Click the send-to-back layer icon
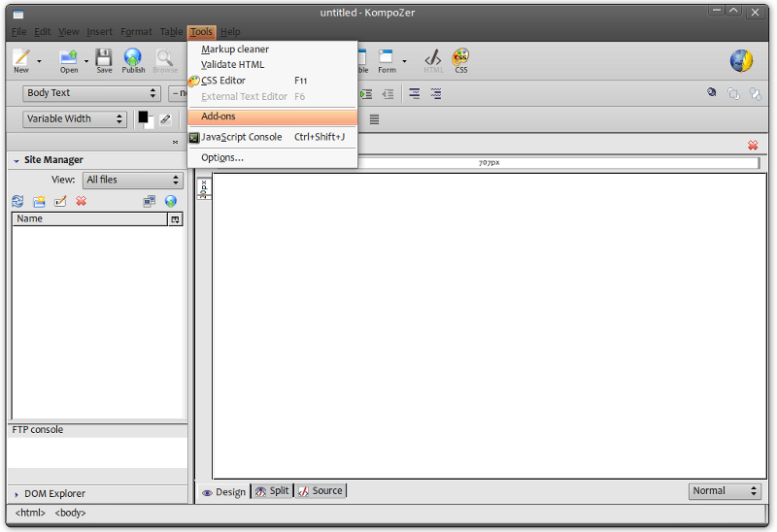Viewport: 777px width, 532px height. [x=755, y=93]
